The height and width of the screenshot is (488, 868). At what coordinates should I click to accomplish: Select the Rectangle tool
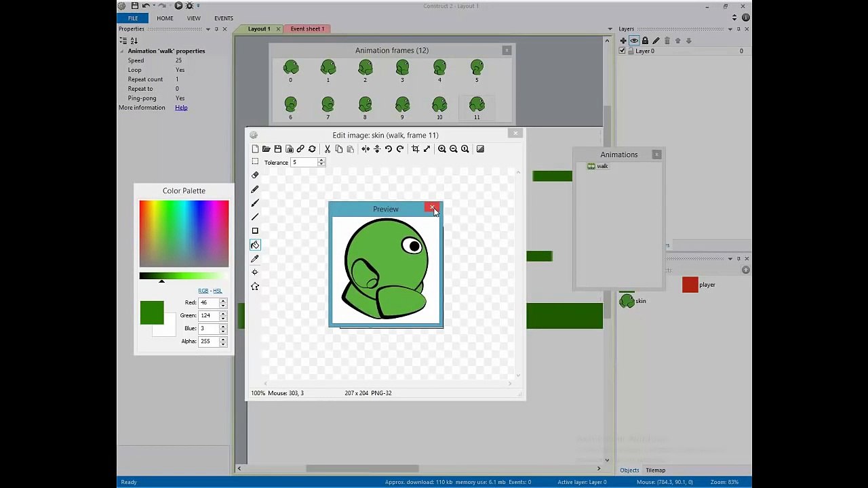tap(255, 230)
